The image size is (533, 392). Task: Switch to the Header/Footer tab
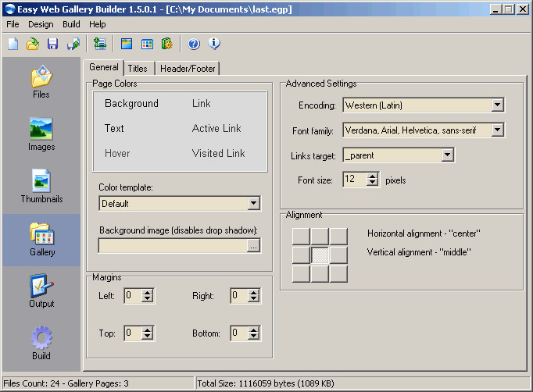coord(188,69)
